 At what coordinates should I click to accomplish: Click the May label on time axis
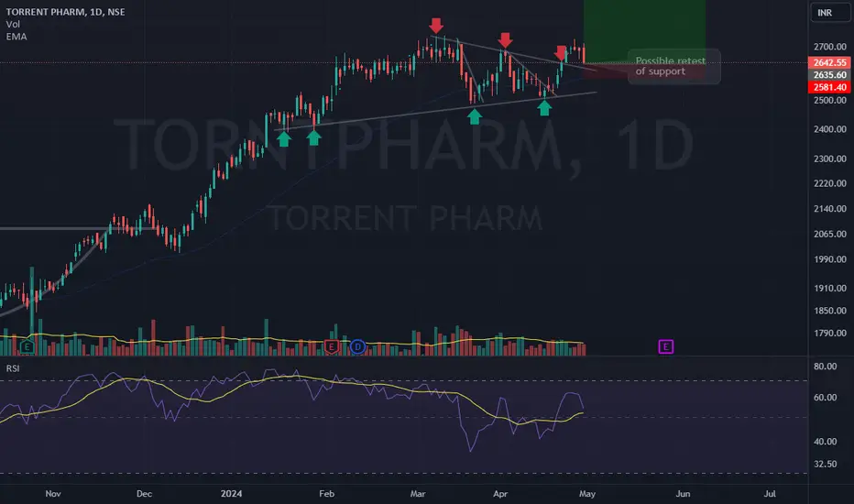586,494
